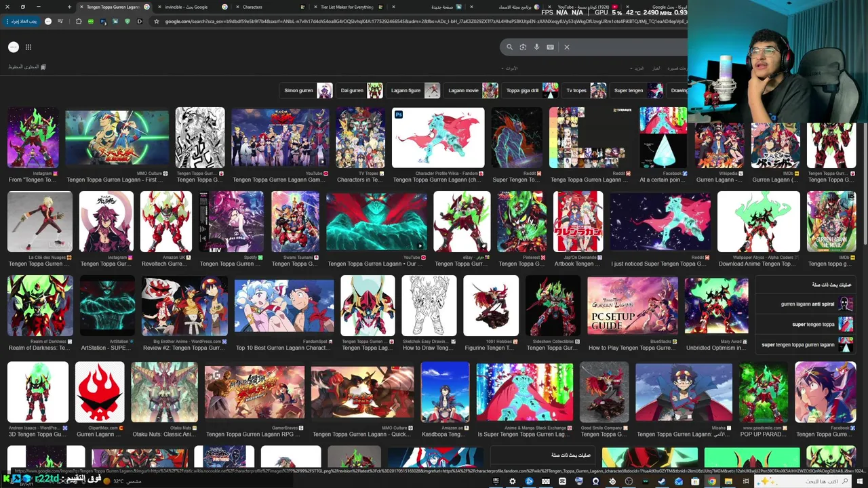Switch to the YouTube tab
Screen dimensions: 868x488
click(581, 7)
